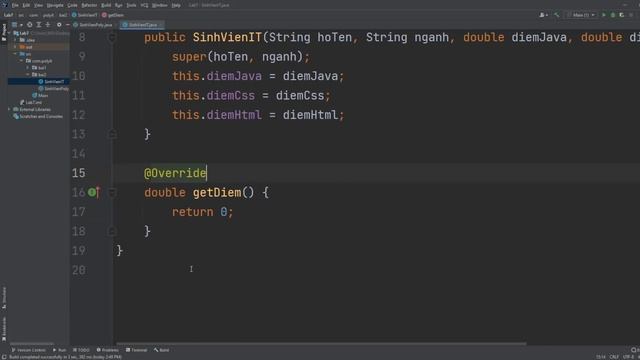Open the Help menu
This screenshot has width=640, height=360.
click(x=176, y=5)
